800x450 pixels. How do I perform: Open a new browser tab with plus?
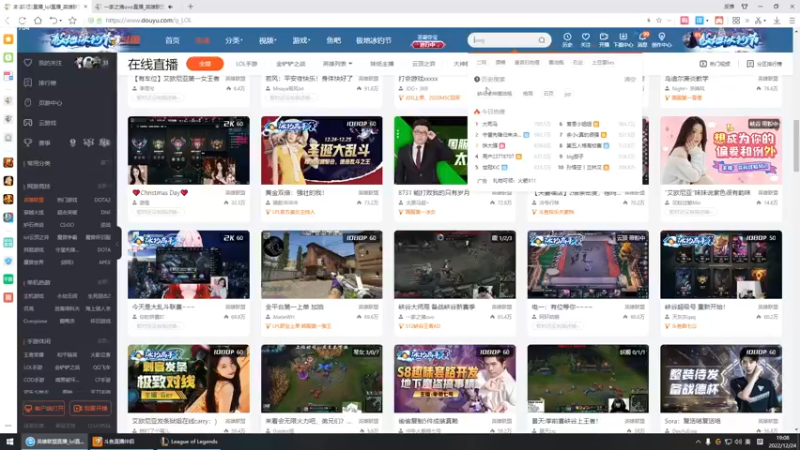[190, 7]
